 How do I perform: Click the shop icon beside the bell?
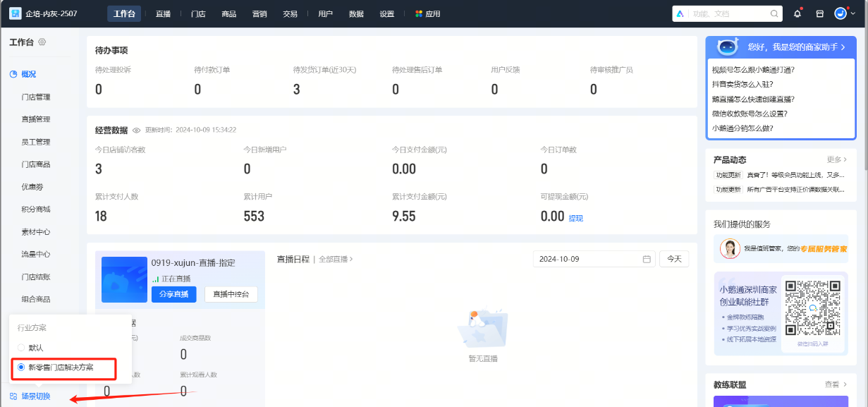[818, 13]
